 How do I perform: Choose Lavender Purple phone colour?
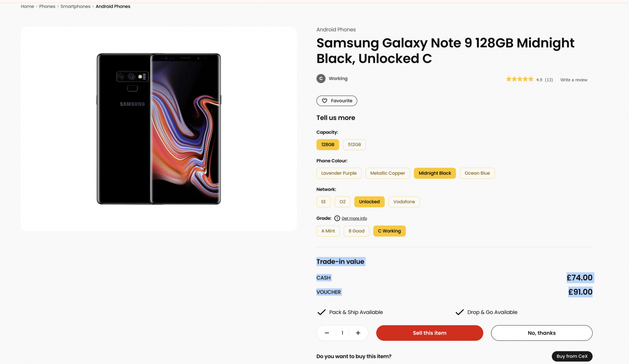click(339, 173)
